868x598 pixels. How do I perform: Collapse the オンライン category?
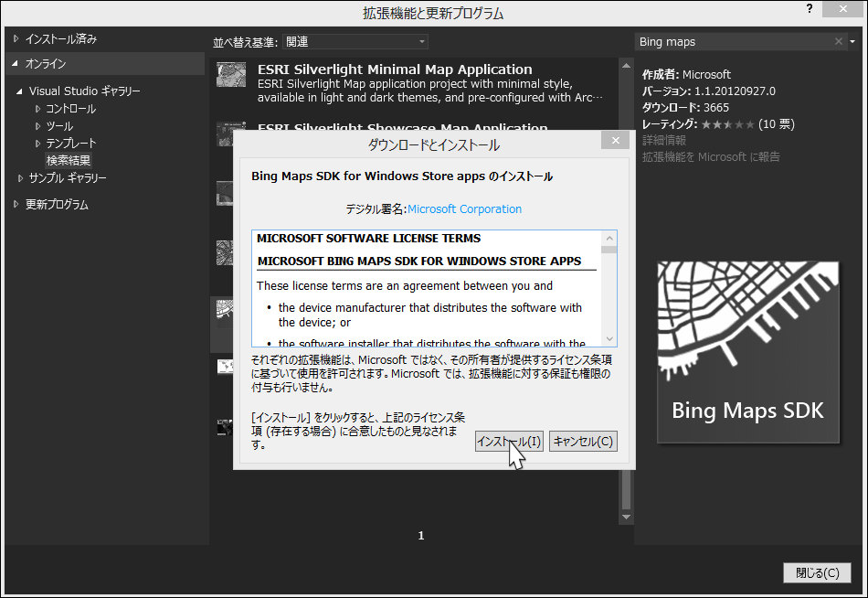pyautogui.click(x=15, y=64)
